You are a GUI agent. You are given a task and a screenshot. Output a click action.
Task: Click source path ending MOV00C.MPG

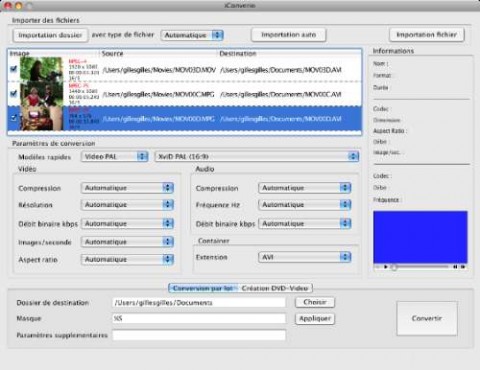click(x=158, y=95)
